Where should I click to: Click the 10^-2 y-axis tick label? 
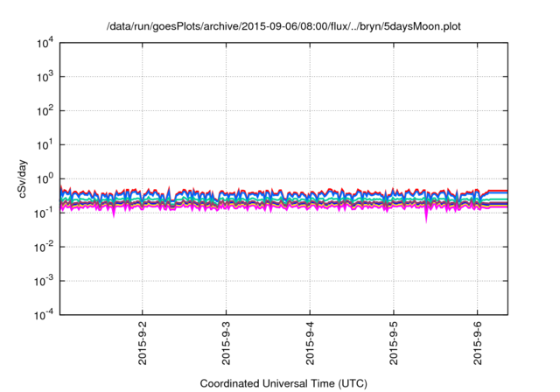pyautogui.click(x=44, y=247)
